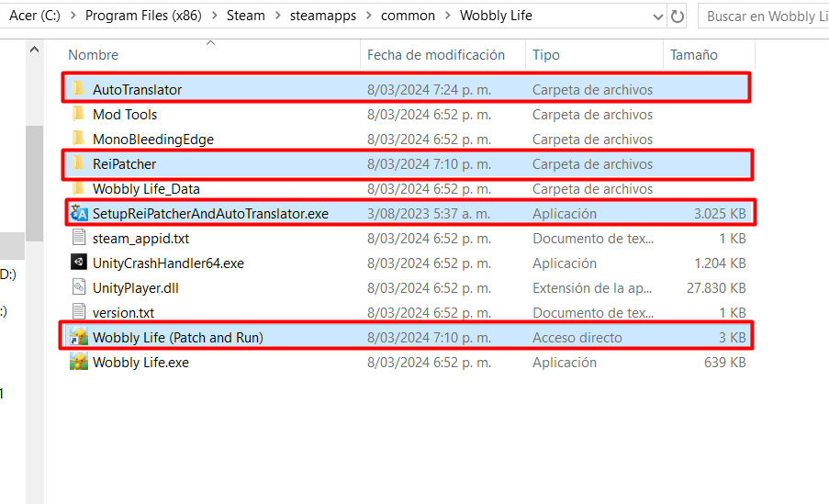Click the Wobbly Life (Patch and Run) shortcut icon
The width and height of the screenshot is (829, 504).
pyautogui.click(x=79, y=337)
